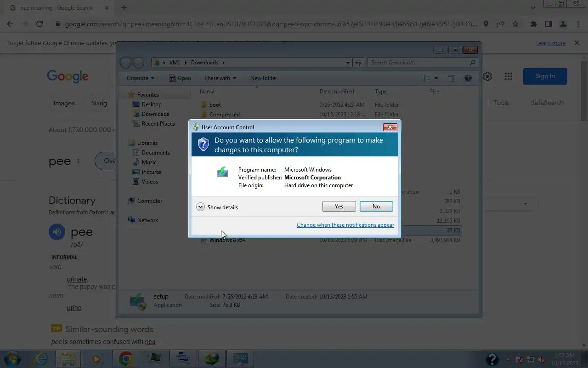
Task: Click Search Downloads field
Action: tap(422, 63)
